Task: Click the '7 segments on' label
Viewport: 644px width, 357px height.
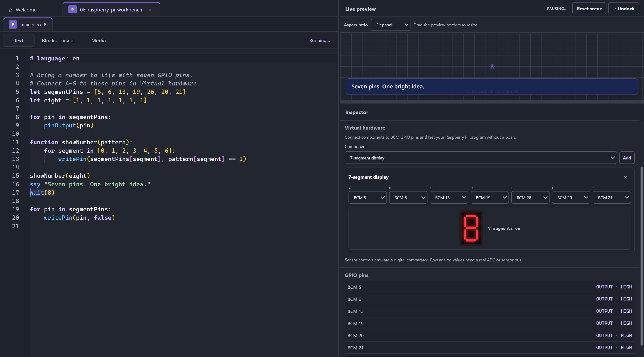Action: pos(504,228)
